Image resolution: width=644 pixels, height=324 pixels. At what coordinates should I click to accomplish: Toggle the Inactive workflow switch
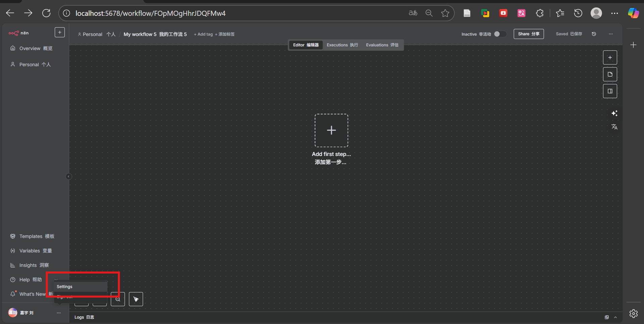(x=500, y=34)
